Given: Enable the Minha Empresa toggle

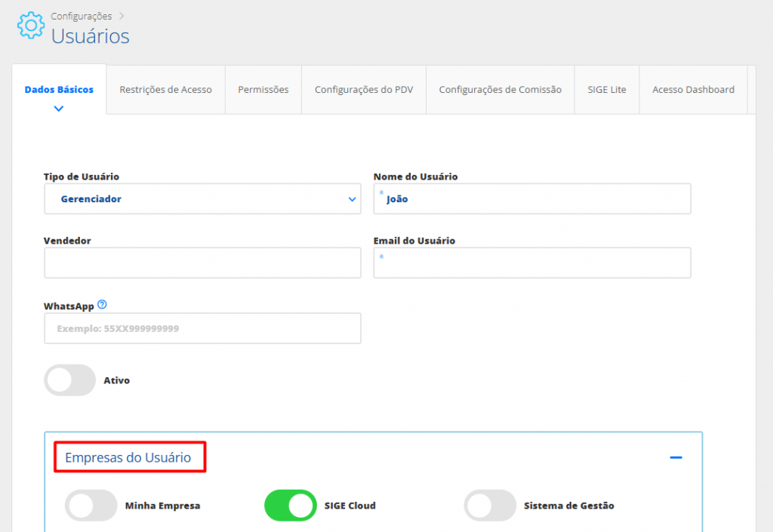Looking at the screenshot, I should pyautogui.click(x=91, y=506).
